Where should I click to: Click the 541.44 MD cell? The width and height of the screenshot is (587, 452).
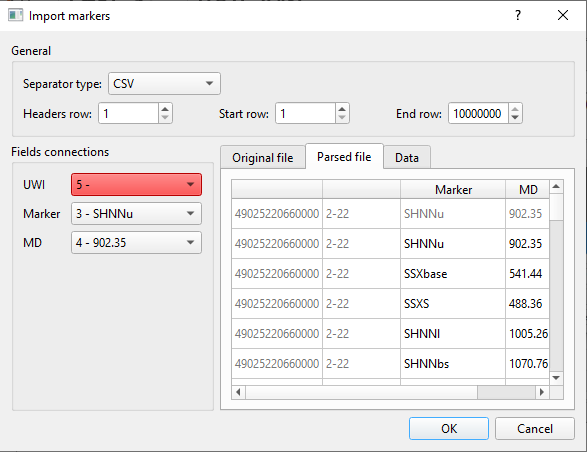[x=527, y=274]
